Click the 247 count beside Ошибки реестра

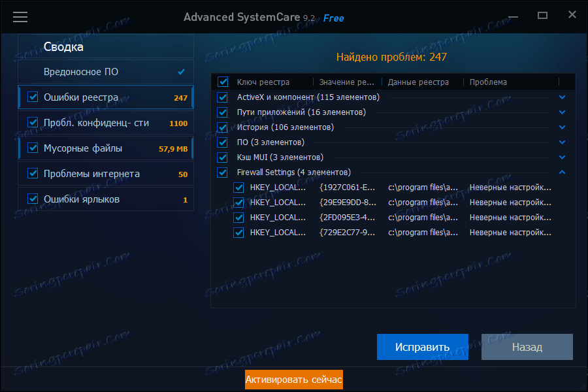180,98
